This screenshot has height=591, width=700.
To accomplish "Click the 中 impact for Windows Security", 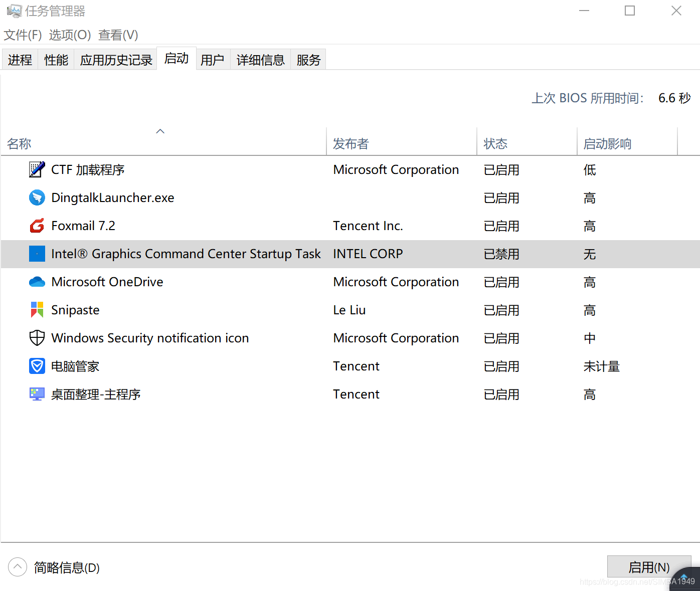I will 590,338.
